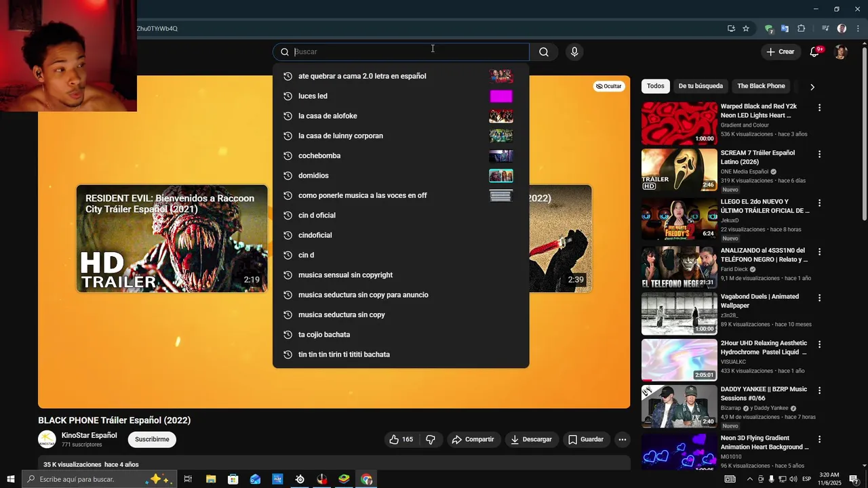The width and height of the screenshot is (868, 488).
Task: Select suggestion 'la casa de alofoke'
Action: tap(401, 116)
